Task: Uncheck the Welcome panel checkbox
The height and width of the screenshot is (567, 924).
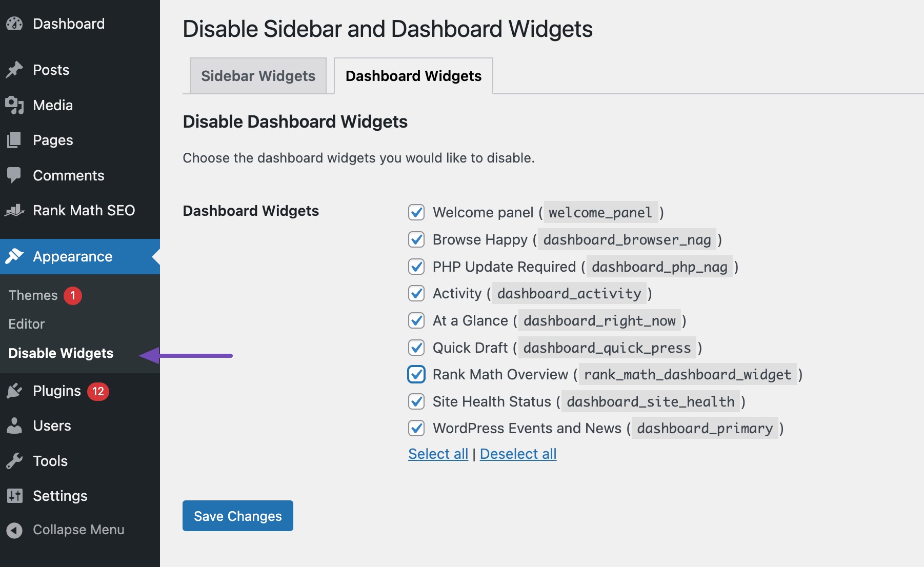Action: (x=416, y=212)
